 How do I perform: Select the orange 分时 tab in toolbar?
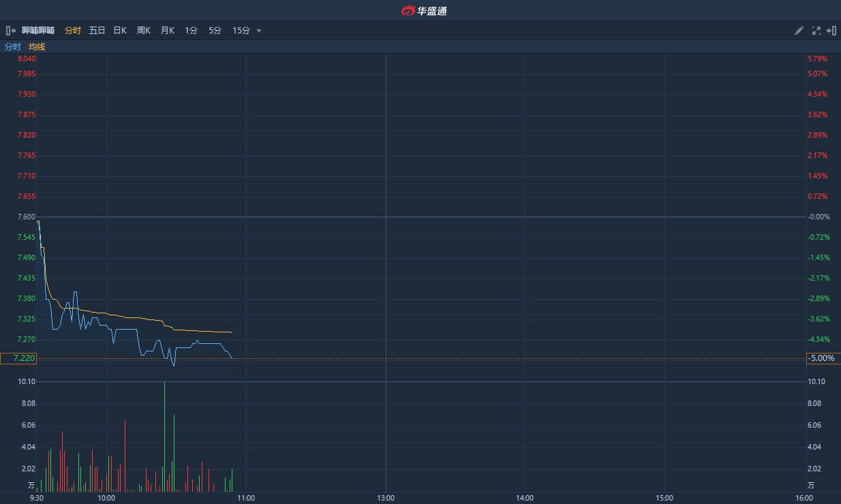pos(72,31)
